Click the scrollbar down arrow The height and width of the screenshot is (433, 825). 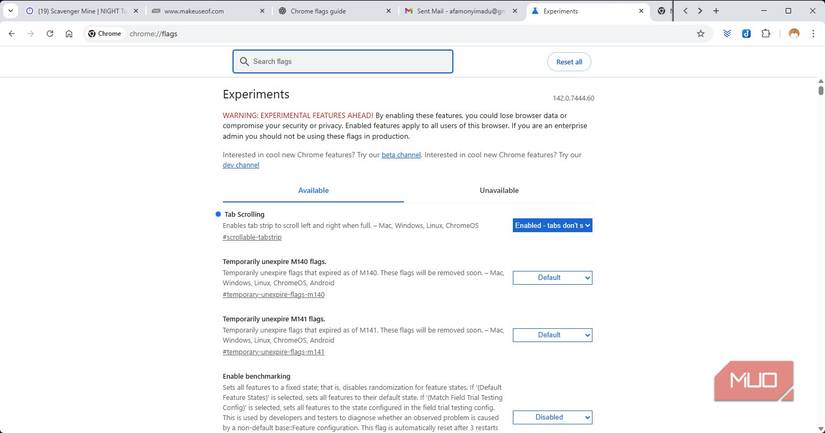pos(820,429)
